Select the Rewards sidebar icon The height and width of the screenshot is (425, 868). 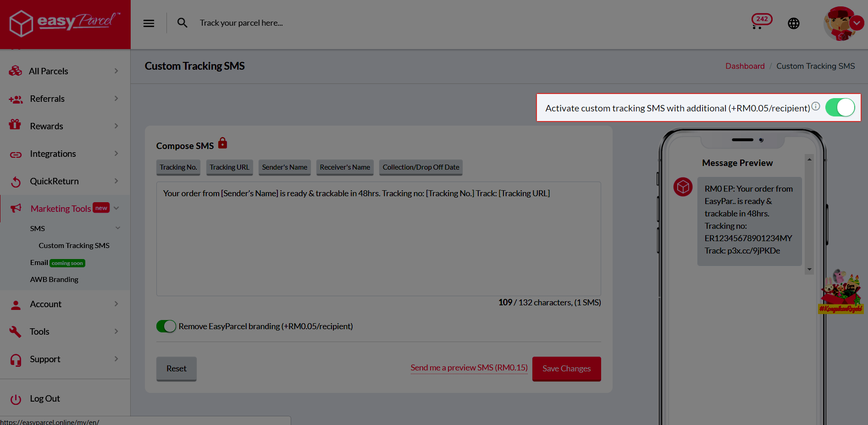pos(16,126)
